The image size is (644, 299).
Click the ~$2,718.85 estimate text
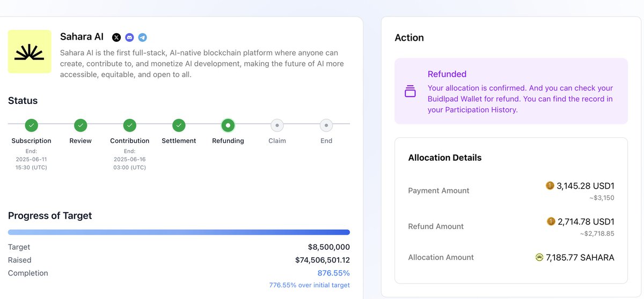(x=597, y=234)
